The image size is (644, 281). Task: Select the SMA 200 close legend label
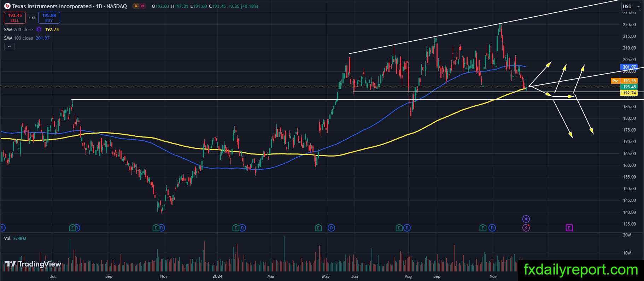[18, 30]
